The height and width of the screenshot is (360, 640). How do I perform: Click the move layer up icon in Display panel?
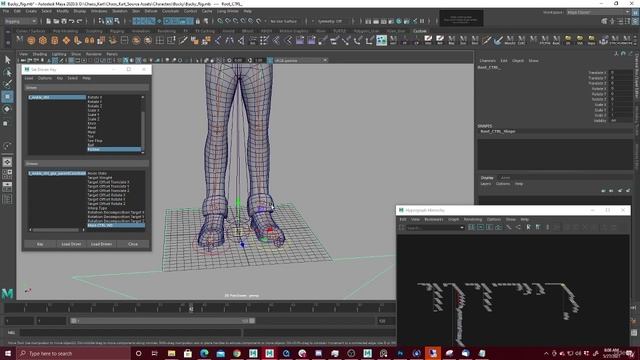[x=603, y=191]
